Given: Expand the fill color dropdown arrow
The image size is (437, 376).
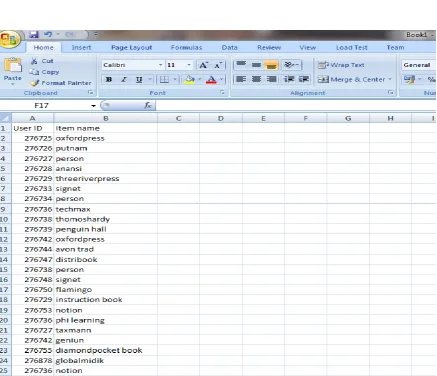Looking at the screenshot, I should (x=199, y=79).
